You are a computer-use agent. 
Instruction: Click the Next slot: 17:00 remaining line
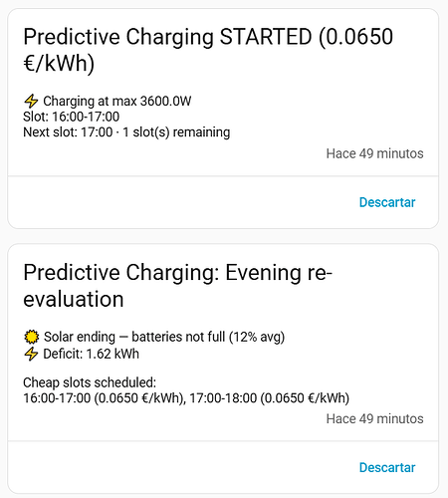coord(126,132)
